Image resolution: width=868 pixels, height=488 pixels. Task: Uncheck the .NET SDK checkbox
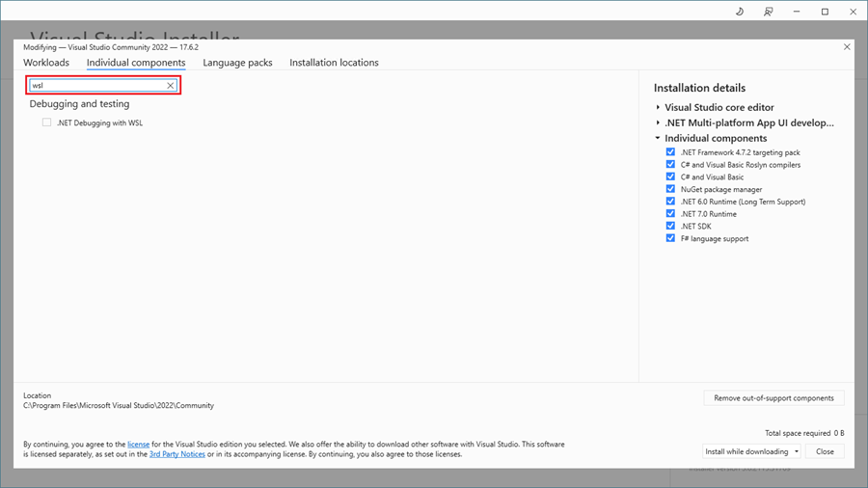[670, 226]
